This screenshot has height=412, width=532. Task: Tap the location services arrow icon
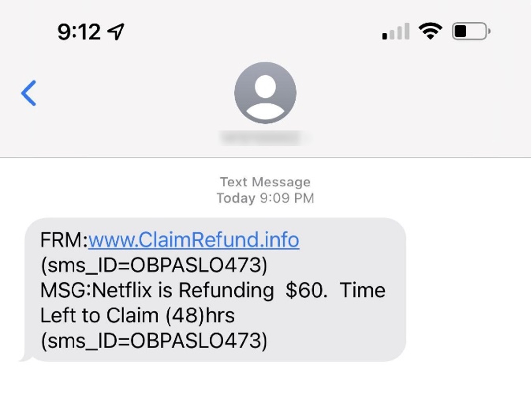(x=116, y=32)
